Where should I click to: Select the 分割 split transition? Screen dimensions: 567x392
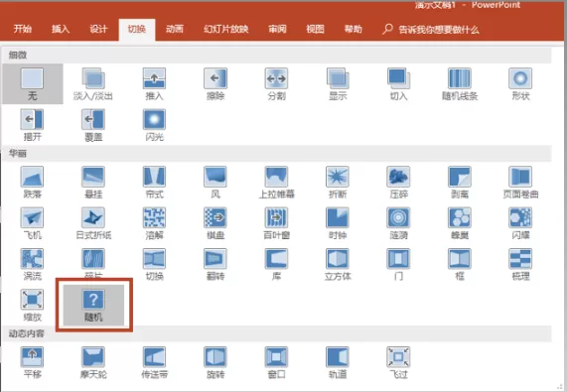[277, 83]
